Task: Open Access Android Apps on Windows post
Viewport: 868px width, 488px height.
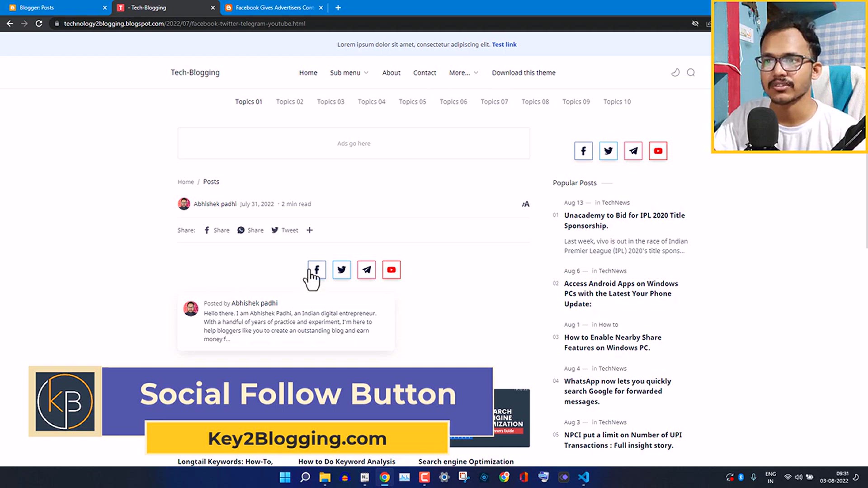Action: click(x=621, y=294)
